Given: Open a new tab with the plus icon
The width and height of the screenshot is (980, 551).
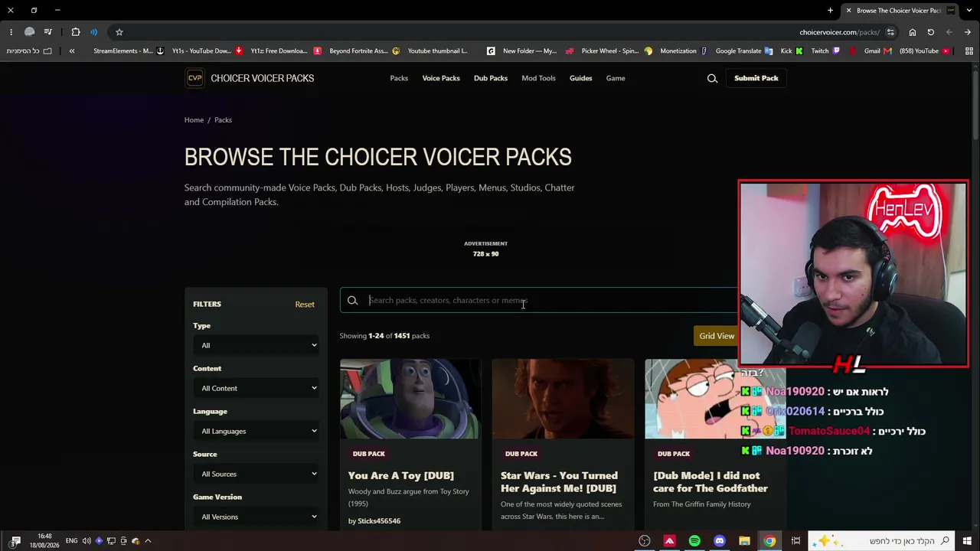Looking at the screenshot, I should click(830, 11).
